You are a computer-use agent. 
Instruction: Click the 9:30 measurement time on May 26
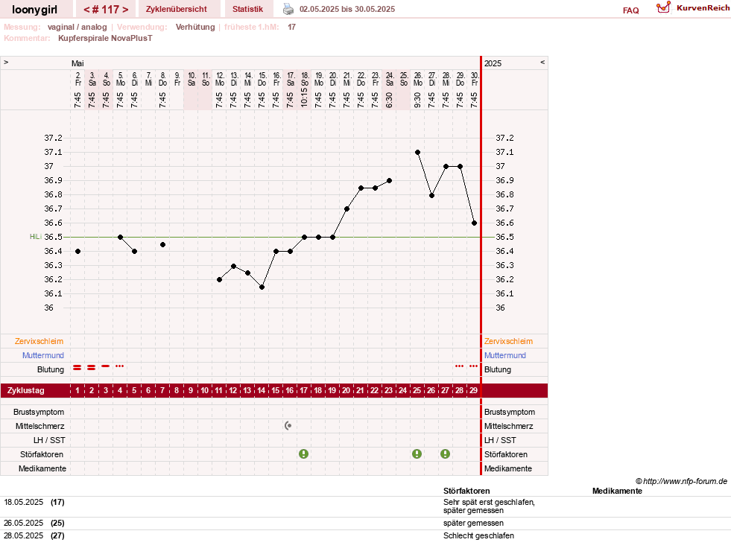coord(417,100)
